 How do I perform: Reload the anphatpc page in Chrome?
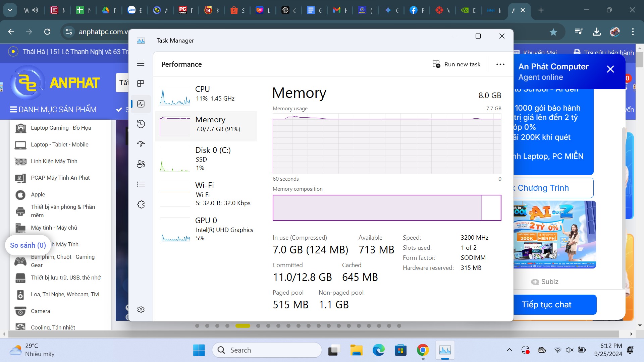click(x=47, y=32)
